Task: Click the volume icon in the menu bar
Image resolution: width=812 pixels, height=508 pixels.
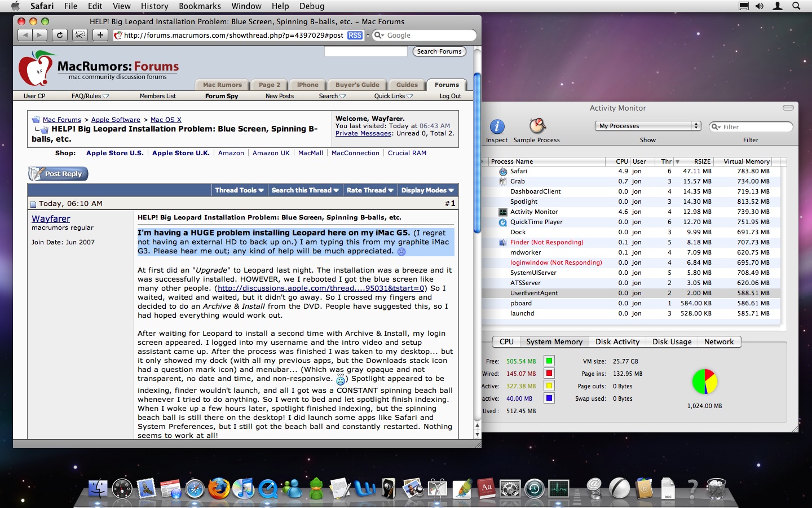Action: point(760,6)
